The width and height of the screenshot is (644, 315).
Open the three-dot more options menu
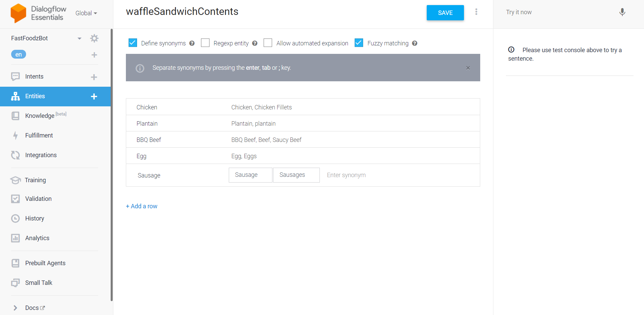point(476,12)
